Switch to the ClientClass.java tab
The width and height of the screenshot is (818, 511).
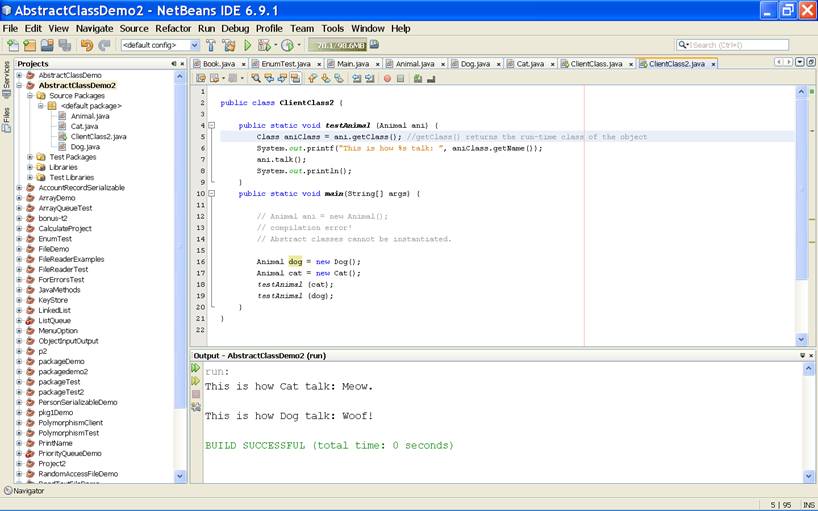pos(596,64)
